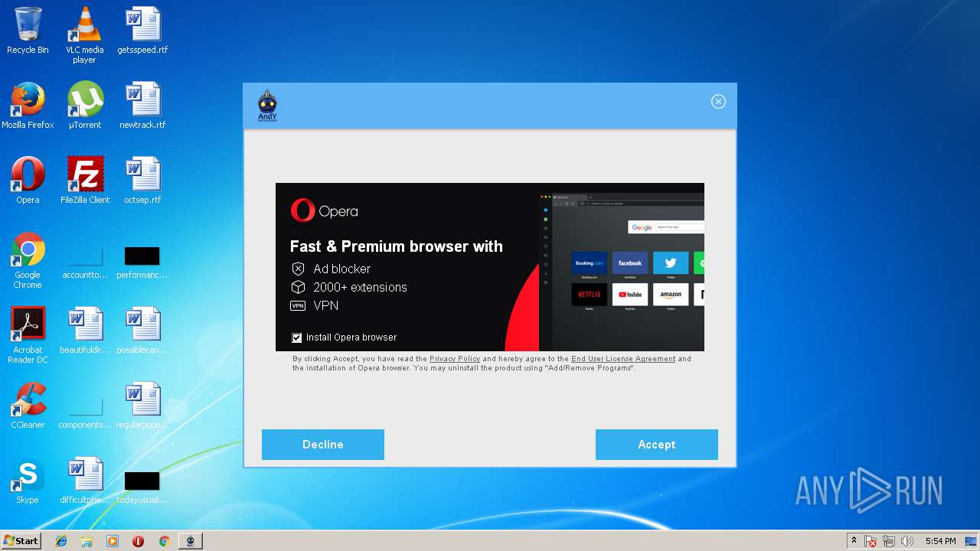Image resolution: width=980 pixels, height=551 pixels.
Task: Click the 5:54 PM system clock
Action: (x=940, y=541)
